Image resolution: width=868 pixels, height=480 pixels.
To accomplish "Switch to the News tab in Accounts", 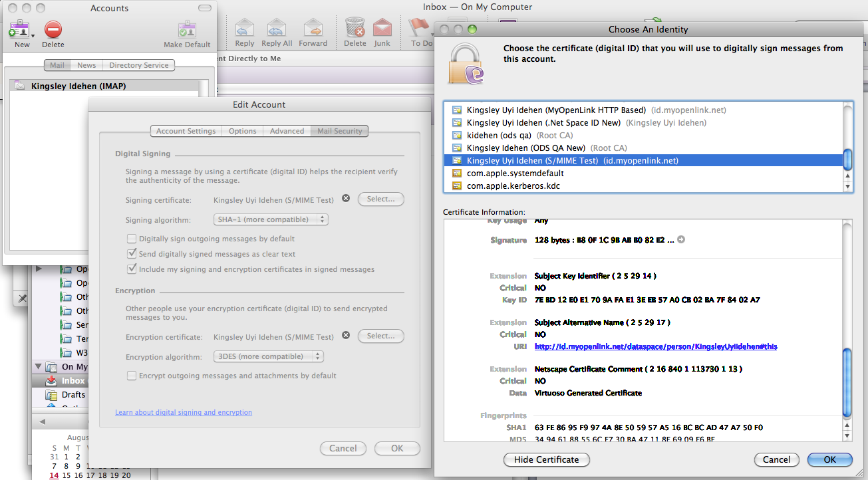I will pos(86,65).
